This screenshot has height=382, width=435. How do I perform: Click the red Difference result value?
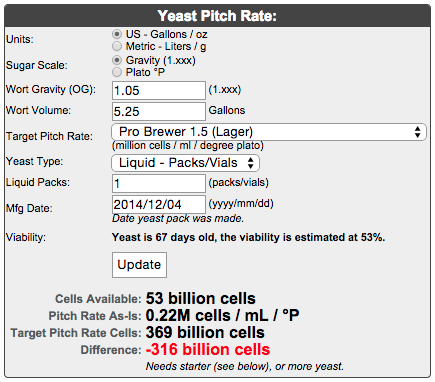208,349
